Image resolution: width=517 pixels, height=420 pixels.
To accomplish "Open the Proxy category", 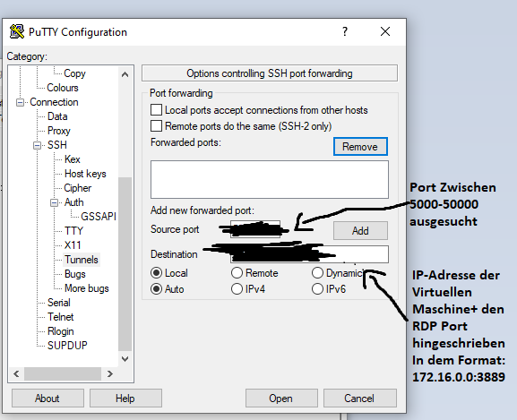I will point(59,131).
